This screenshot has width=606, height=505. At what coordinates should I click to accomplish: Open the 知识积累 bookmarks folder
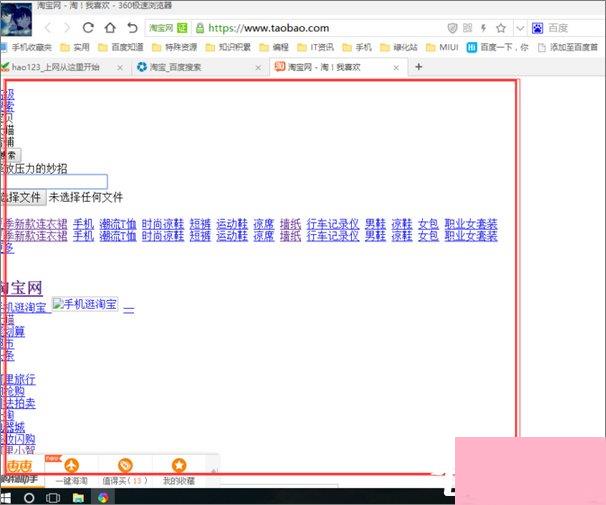(228, 47)
